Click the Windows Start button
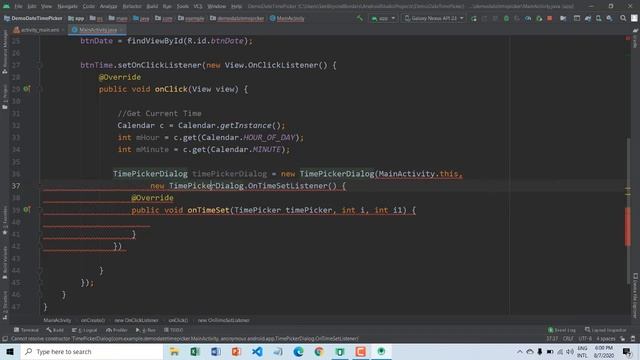The height and width of the screenshot is (360, 640). pyautogui.click(x=10, y=351)
